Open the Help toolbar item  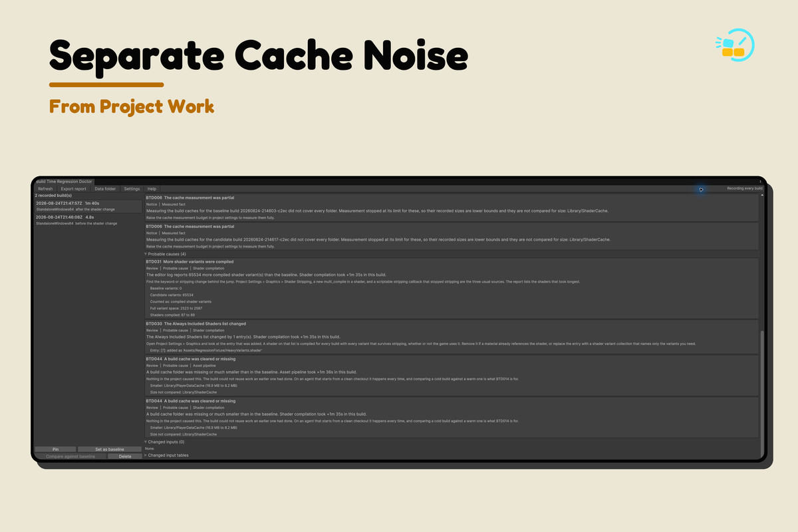coord(152,189)
